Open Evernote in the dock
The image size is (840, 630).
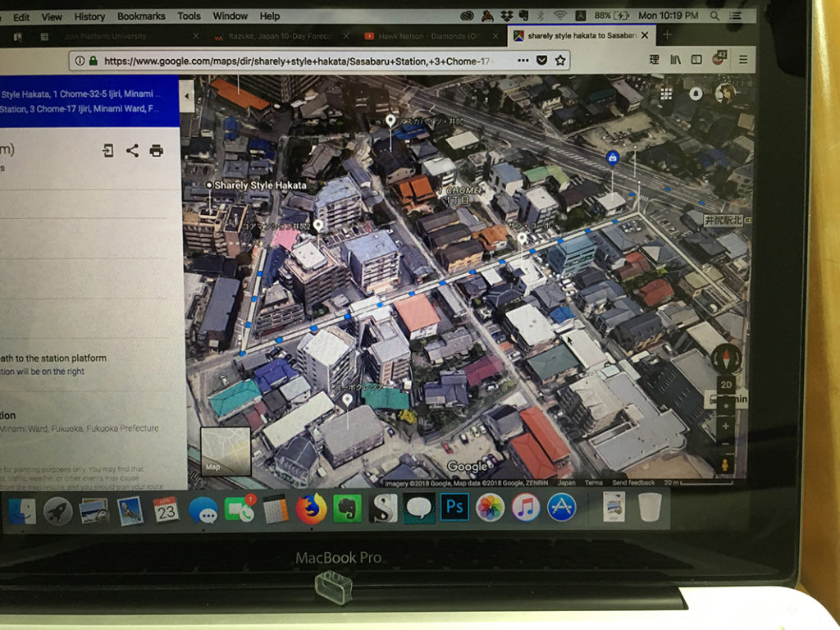[347, 509]
